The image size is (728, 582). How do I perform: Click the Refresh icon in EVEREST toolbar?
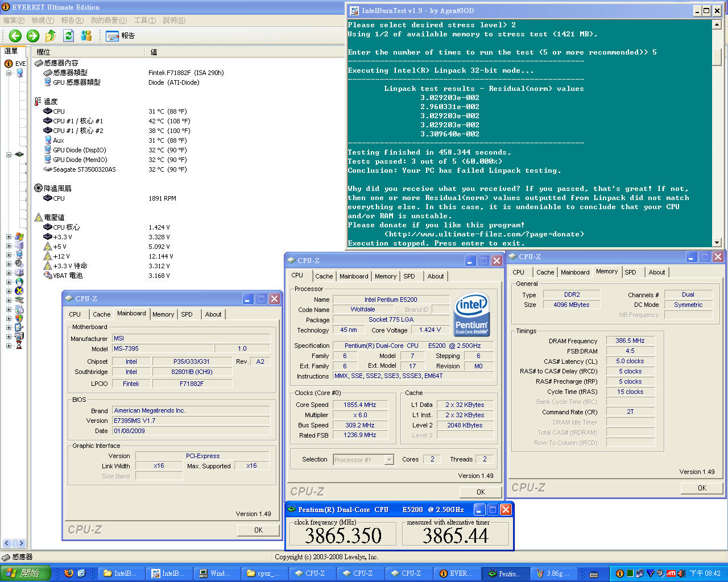coord(68,36)
